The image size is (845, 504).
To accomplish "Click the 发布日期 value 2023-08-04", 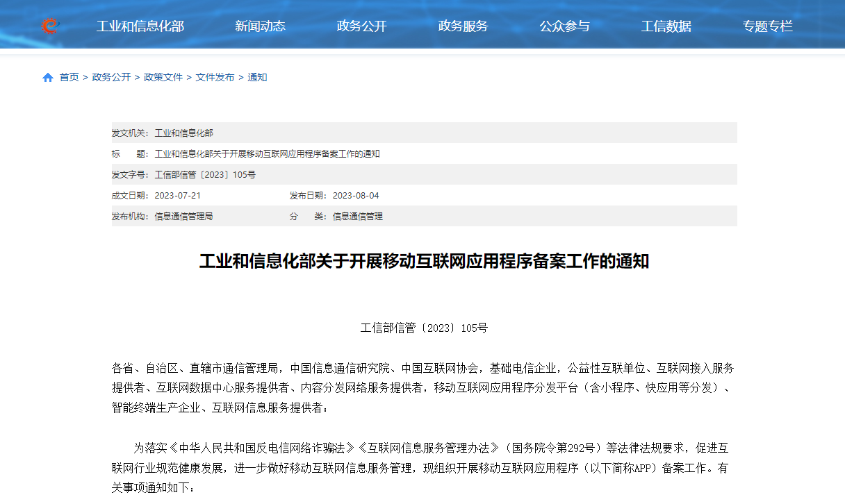I will 356,196.
